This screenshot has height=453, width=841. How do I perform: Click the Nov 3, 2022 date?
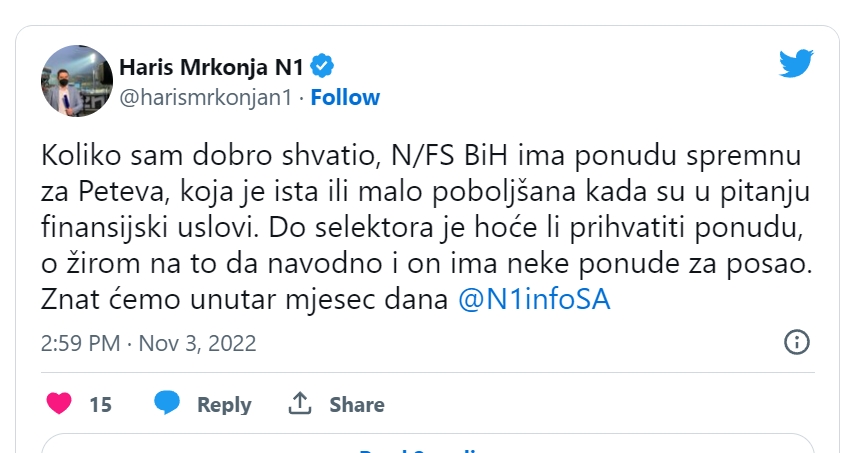click(x=196, y=343)
